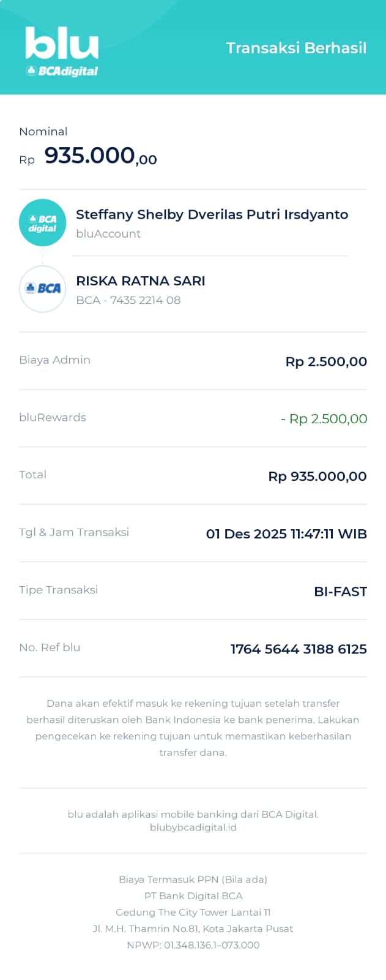The image size is (386, 980).
Task: Click the transaction date 01 Des 2025
Action: coord(247,534)
